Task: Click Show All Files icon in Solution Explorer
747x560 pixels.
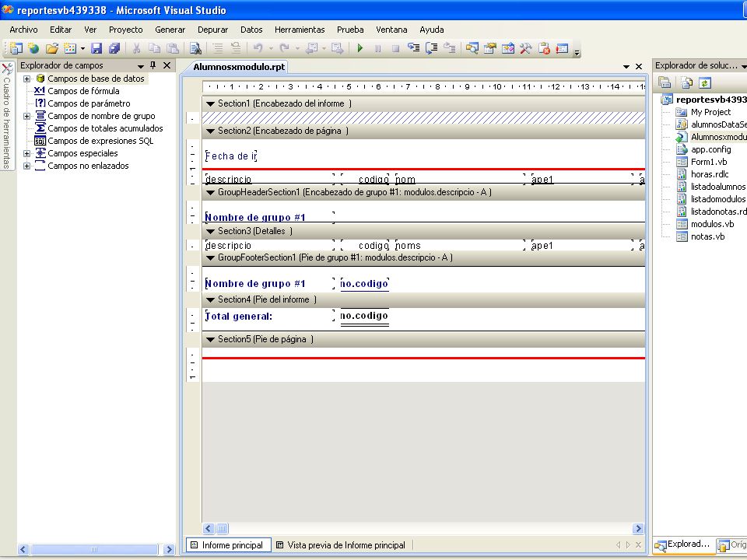Action: (686, 83)
